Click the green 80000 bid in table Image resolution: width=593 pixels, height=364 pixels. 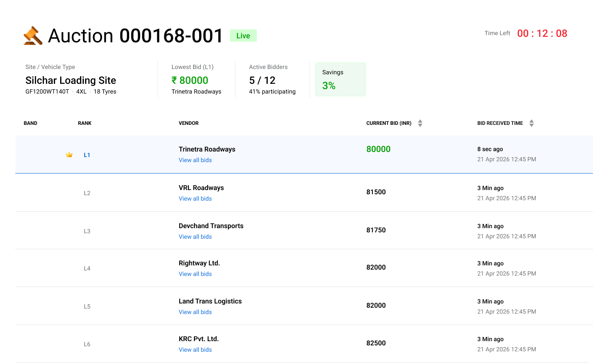tap(378, 149)
